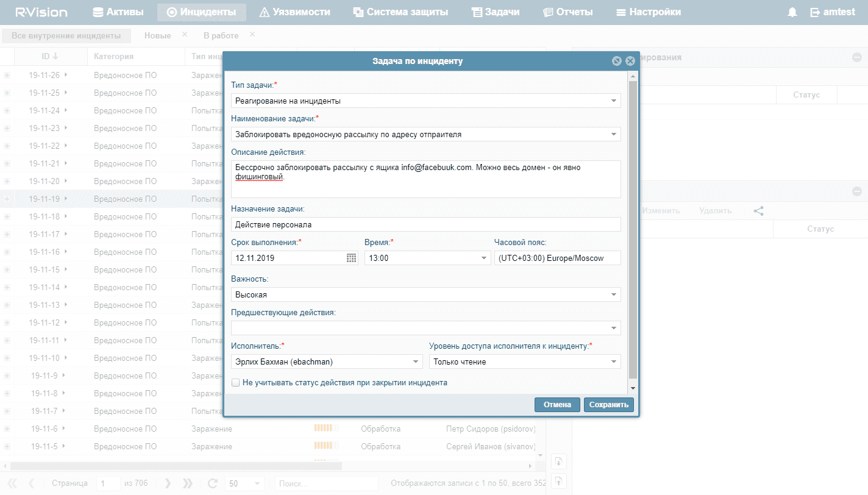868x495 pixels.
Task: Expand row 19-11-15 with its plus icon
Action: click(7, 269)
